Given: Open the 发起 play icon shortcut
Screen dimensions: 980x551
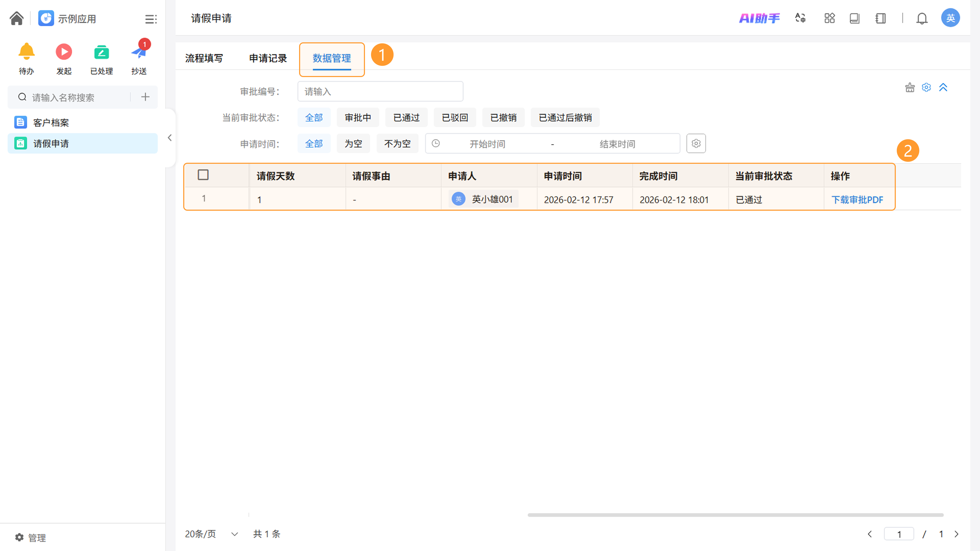Looking at the screenshot, I should tap(64, 52).
